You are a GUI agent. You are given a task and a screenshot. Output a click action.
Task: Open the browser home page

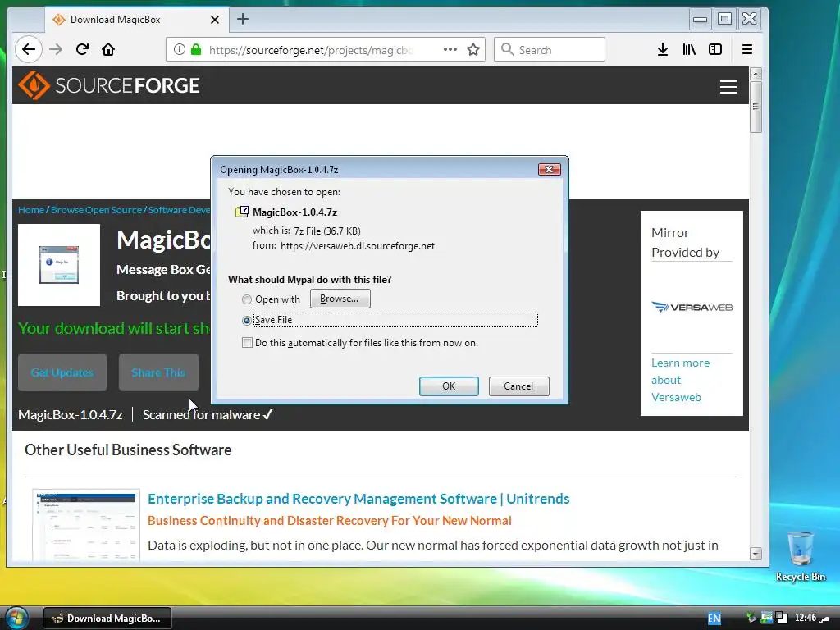[x=108, y=50]
